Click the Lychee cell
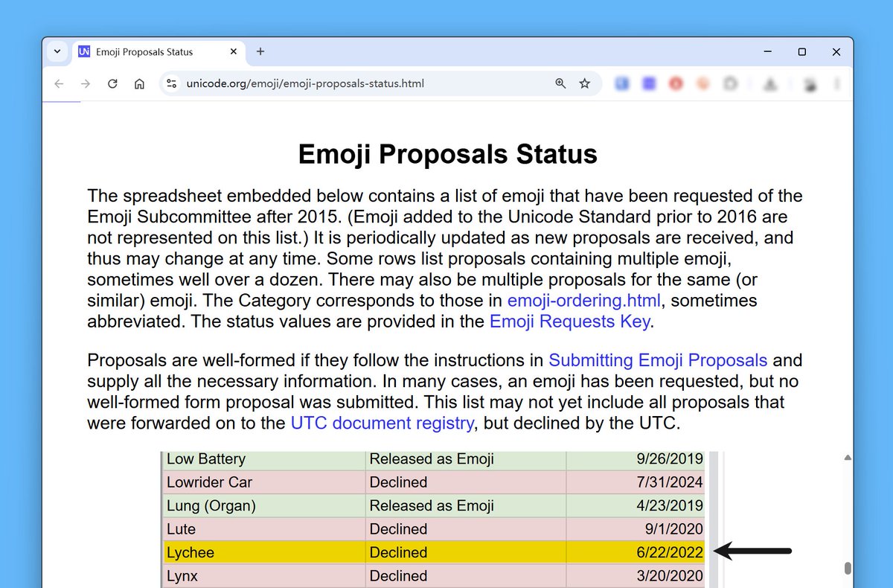Image resolution: width=893 pixels, height=588 pixels. [x=264, y=552]
